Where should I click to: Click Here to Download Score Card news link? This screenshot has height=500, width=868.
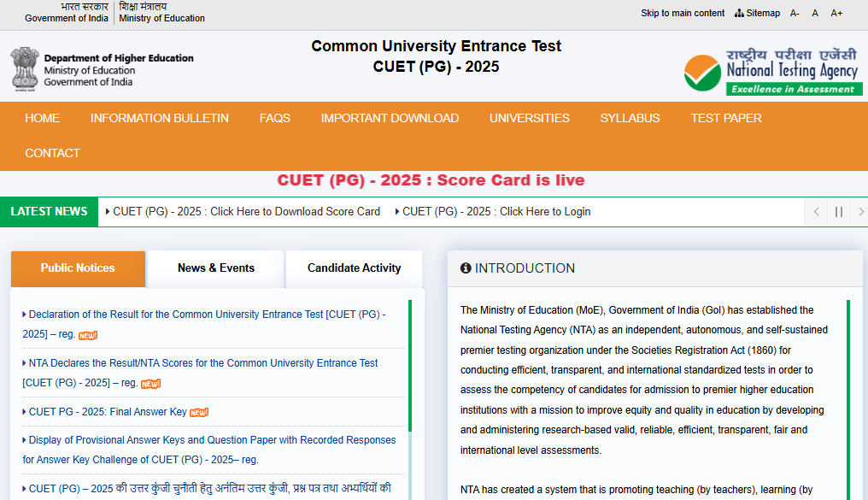(x=247, y=212)
